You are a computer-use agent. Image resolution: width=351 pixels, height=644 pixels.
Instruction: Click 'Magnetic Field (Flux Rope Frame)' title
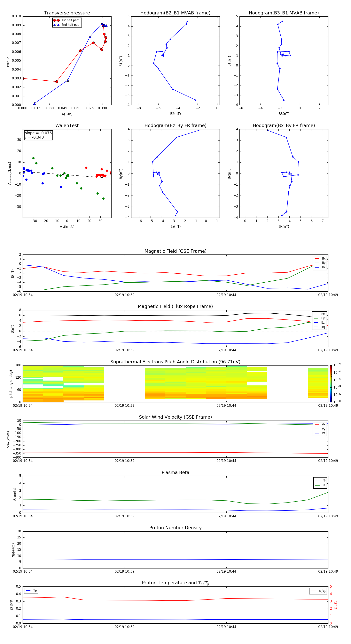(175, 307)
